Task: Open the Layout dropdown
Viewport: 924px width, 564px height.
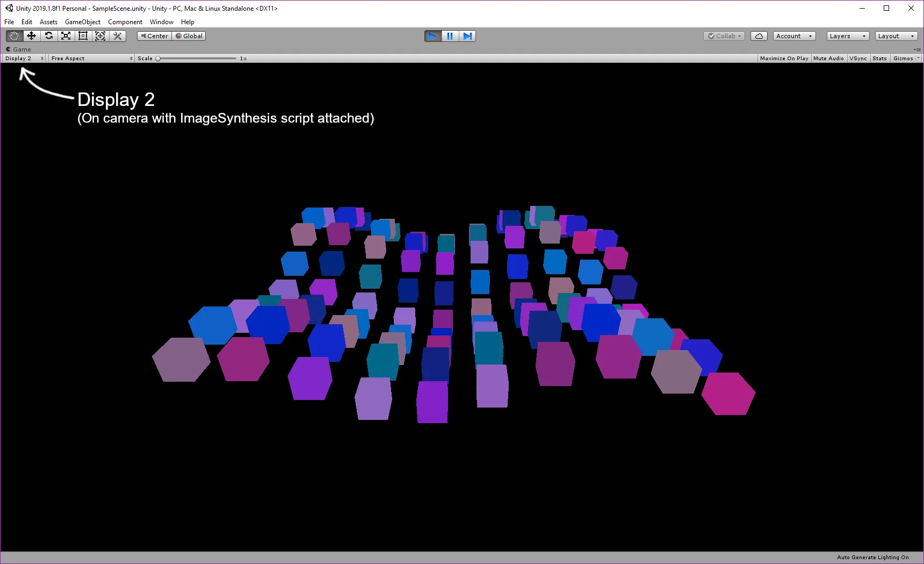Action: (896, 36)
